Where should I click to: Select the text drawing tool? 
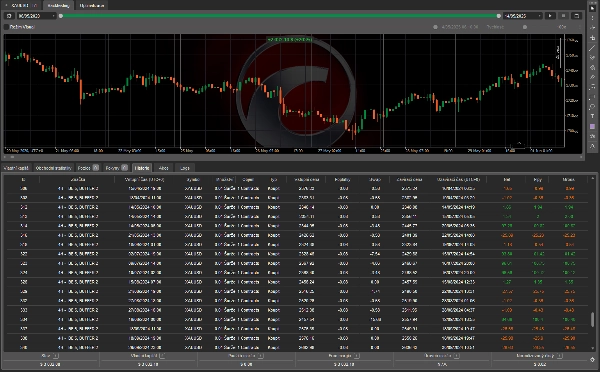(x=592, y=116)
